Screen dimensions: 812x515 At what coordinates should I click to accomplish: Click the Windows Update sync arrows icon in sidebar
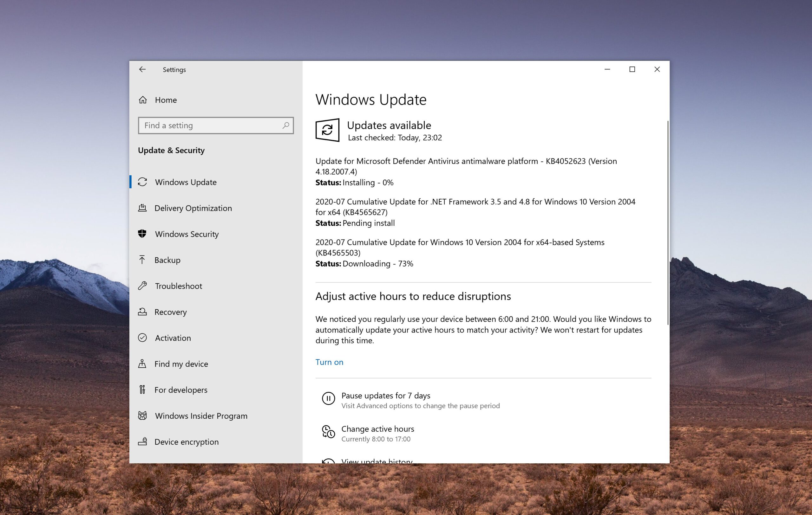point(142,182)
